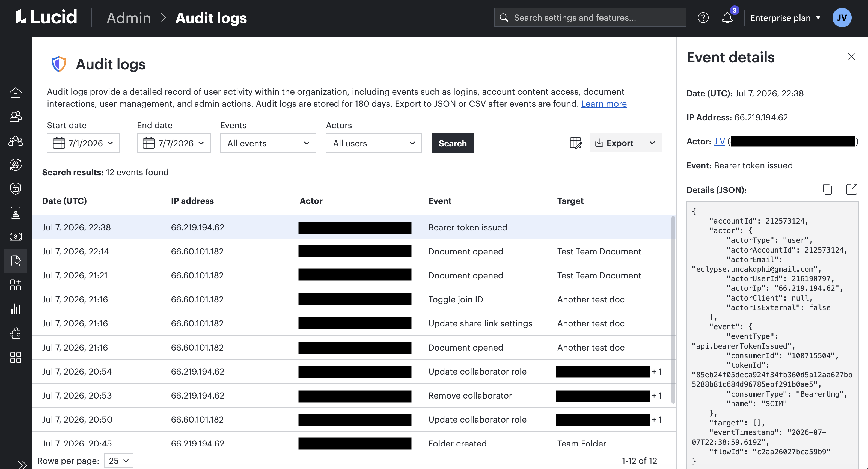Expand the All events dropdown

point(268,143)
